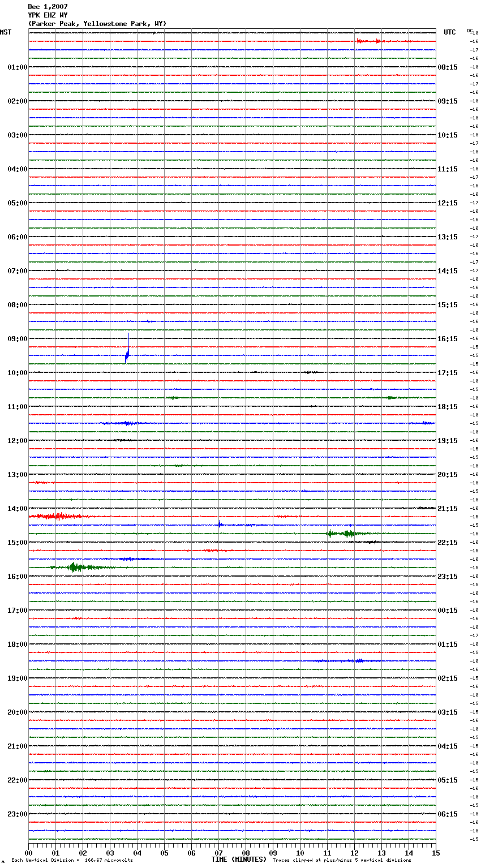
Task: Click minute tick "11" on the bottom axis
Action: pos(327,853)
